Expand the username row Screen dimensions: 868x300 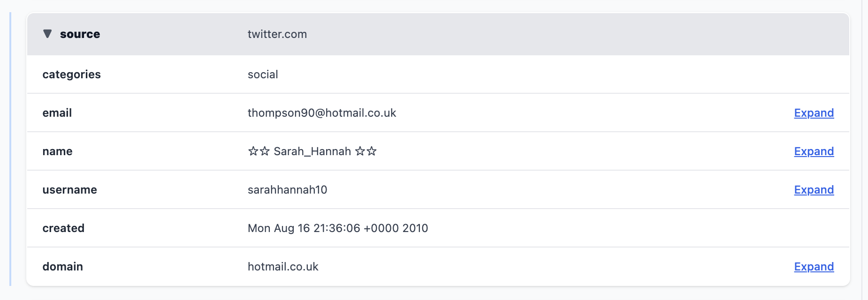click(814, 190)
